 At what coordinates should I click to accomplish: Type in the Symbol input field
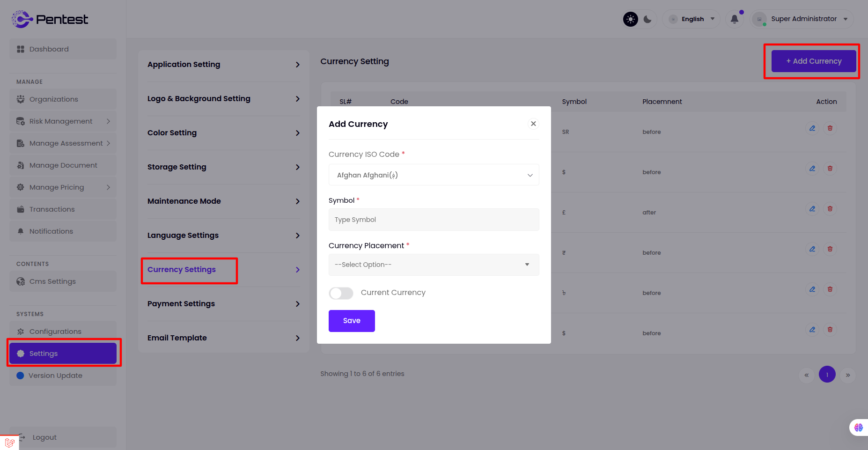tap(434, 220)
